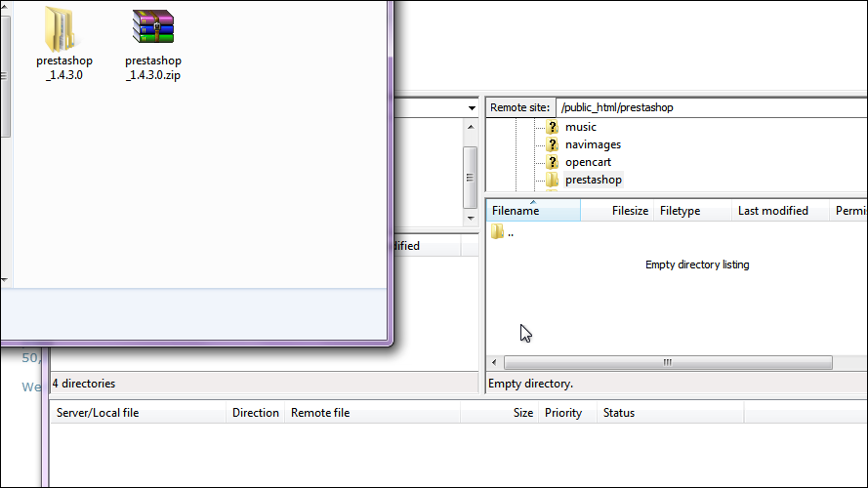Click the remote file list horizontal scrollbar thumb
Viewport: 868px width, 488px height.
tap(668, 363)
